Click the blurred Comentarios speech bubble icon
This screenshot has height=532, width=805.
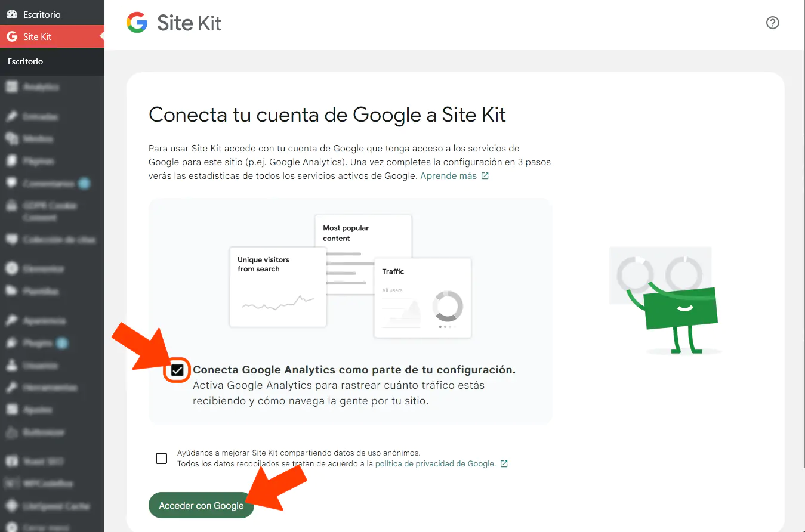[x=11, y=184]
